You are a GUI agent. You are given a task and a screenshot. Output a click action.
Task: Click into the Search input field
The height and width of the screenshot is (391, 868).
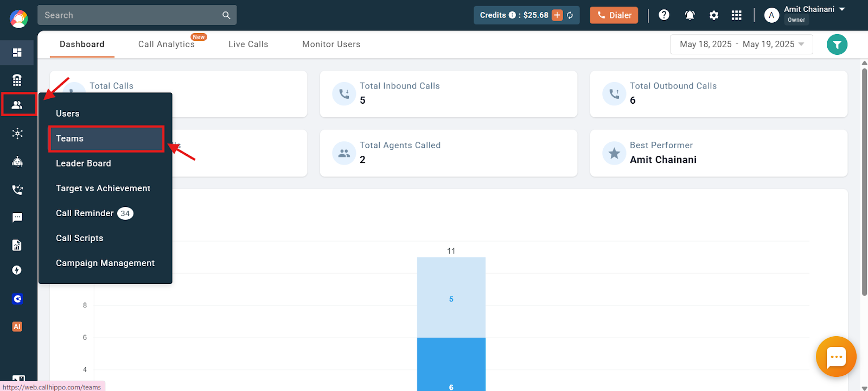point(130,15)
